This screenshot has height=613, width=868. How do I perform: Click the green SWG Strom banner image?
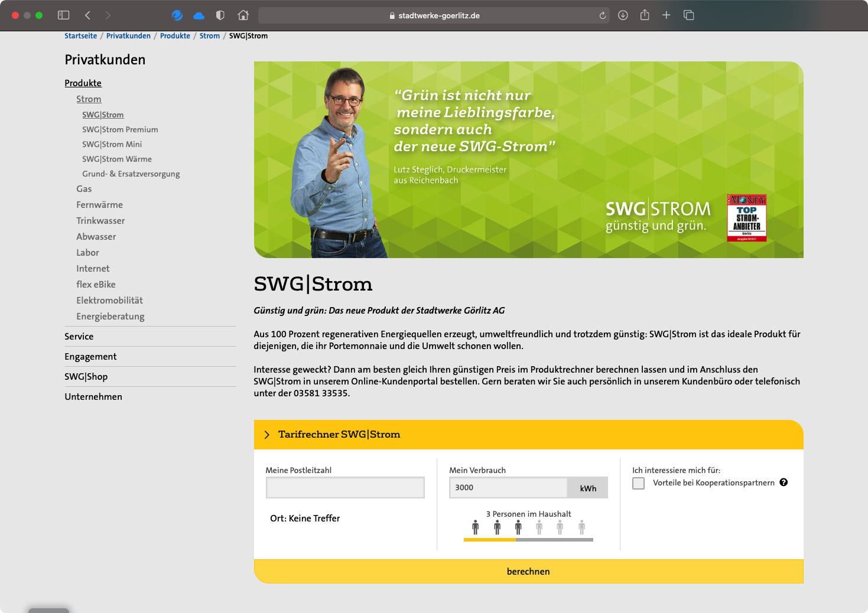tap(528, 159)
